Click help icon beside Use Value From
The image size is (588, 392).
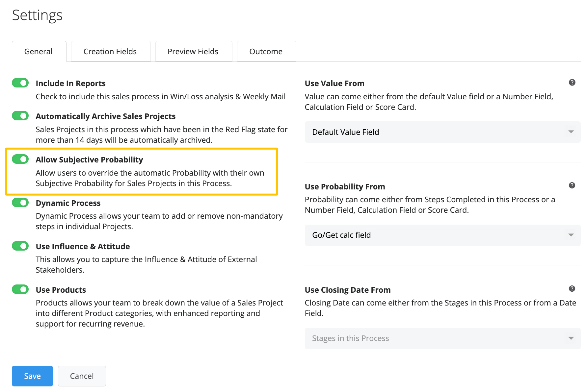pyautogui.click(x=572, y=83)
